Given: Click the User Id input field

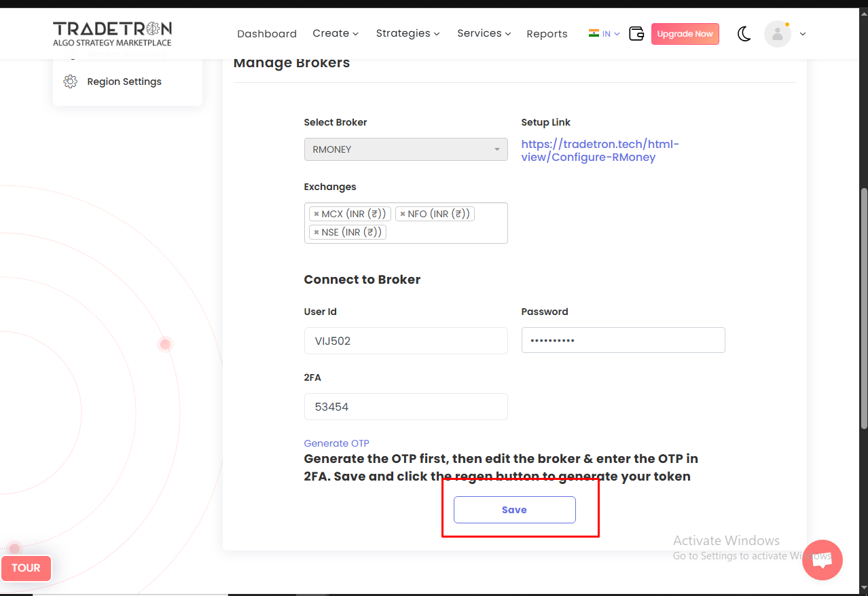Looking at the screenshot, I should [406, 341].
